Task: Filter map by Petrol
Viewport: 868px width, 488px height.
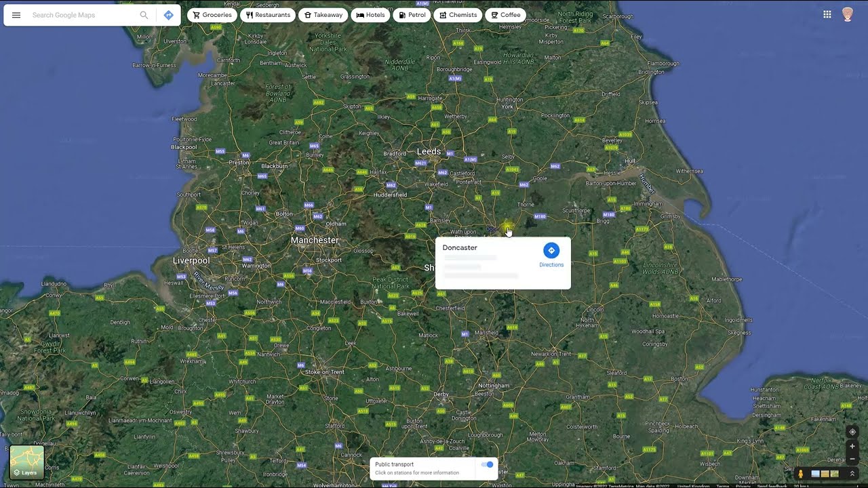Action: (x=412, y=15)
